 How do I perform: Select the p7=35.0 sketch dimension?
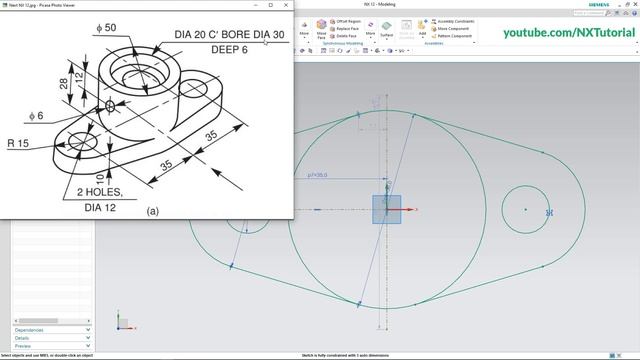tap(317, 175)
